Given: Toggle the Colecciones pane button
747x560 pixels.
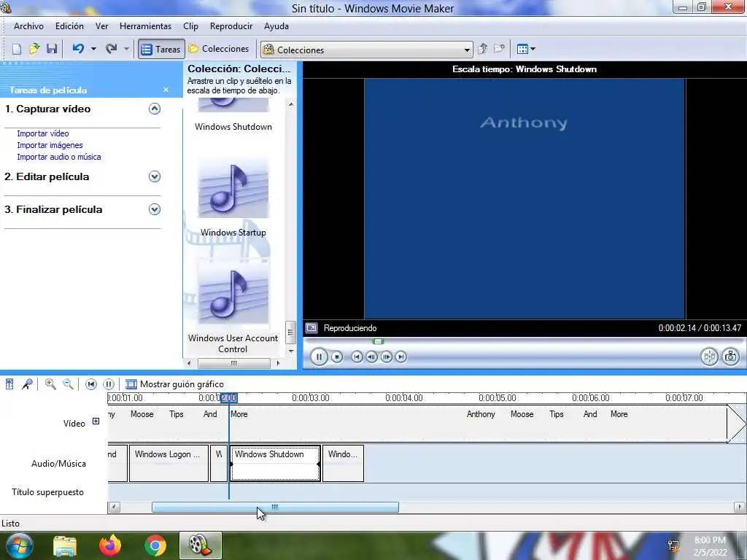Looking at the screenshot, I should pyautogui.click(x=219, y=49).
